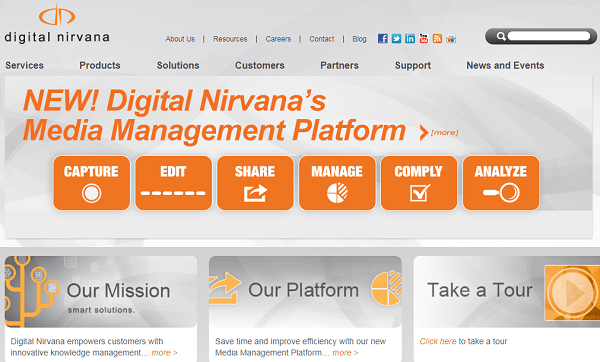Select the COMPLY tile
Screen dimensions: 600x362
[x=419, y=183]
